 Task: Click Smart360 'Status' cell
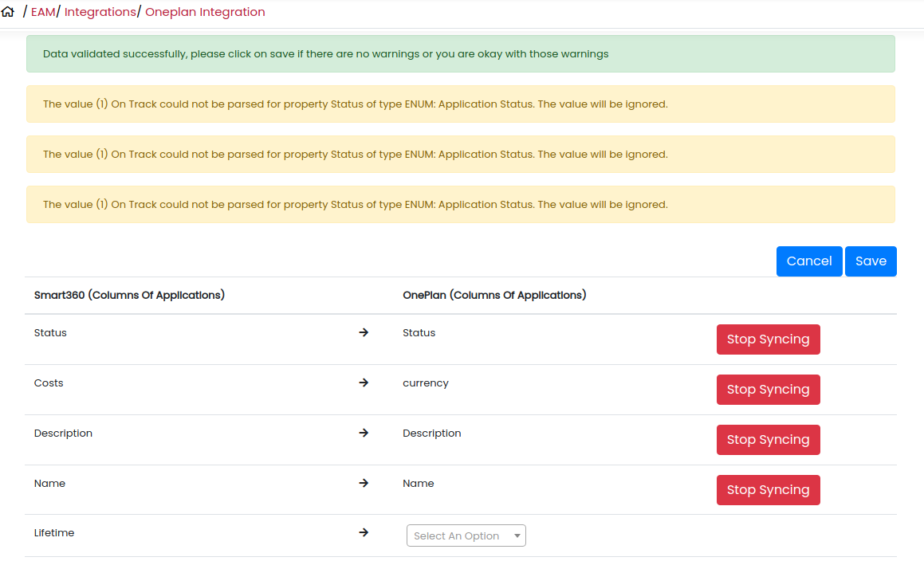pos(50,333)
